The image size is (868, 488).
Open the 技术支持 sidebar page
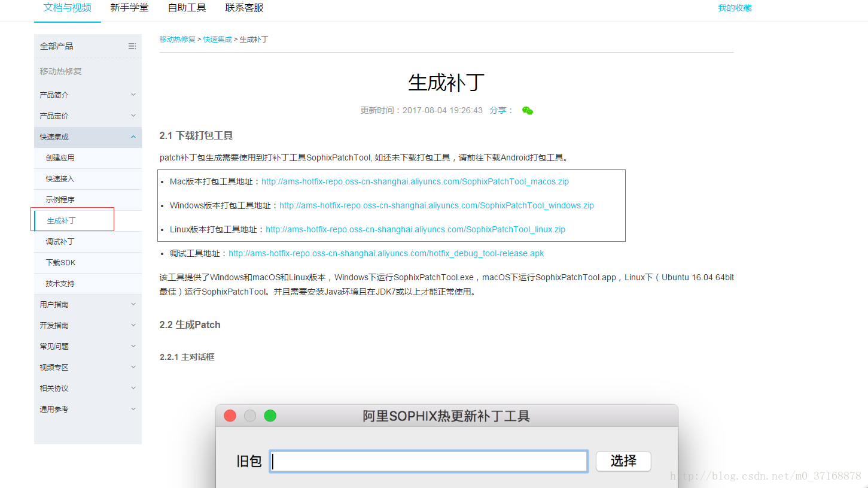point(88,284)
